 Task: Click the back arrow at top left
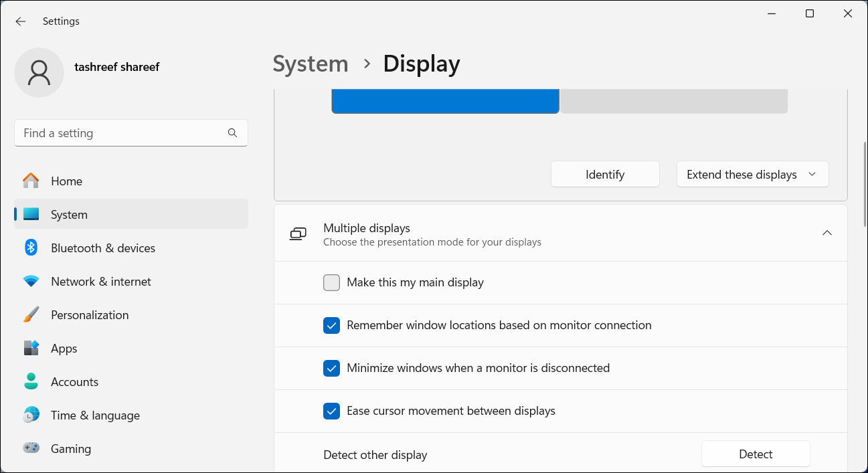coord(20,21)
